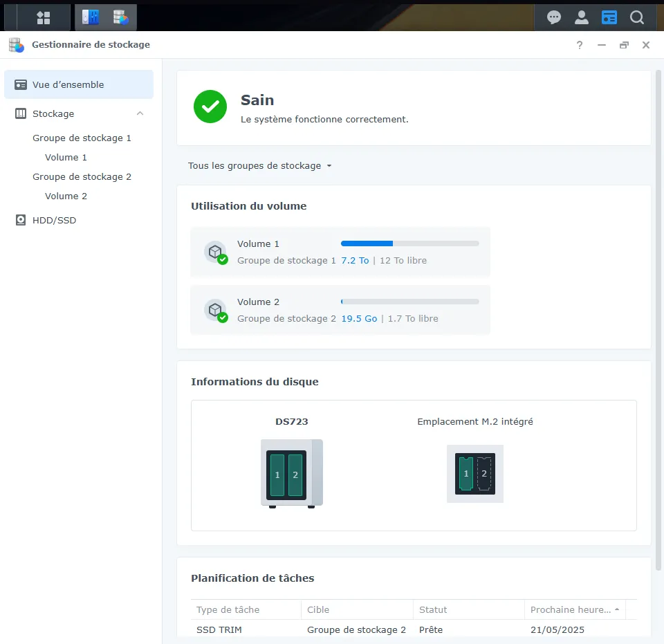
Task: Open the notifications chat bubble icon
Action: (553, 17)
